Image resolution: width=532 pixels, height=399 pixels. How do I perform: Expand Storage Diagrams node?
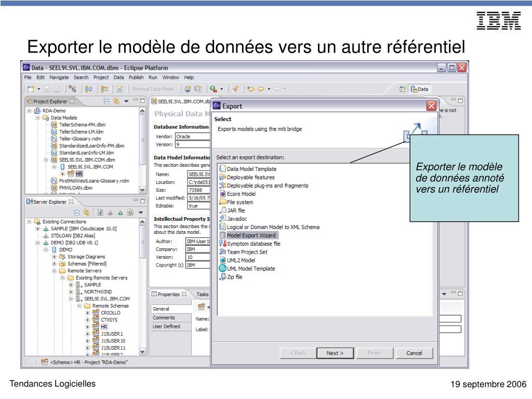[x=54, y=257]
